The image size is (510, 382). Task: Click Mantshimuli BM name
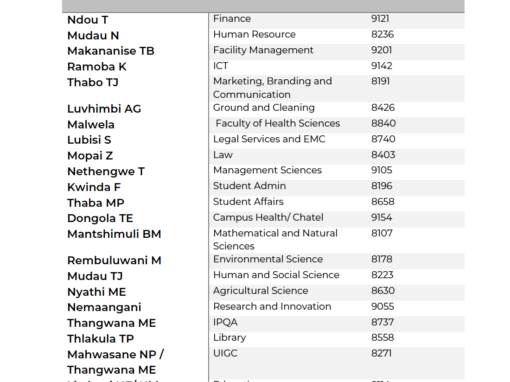pyautogui.click(x=114, y=234)
